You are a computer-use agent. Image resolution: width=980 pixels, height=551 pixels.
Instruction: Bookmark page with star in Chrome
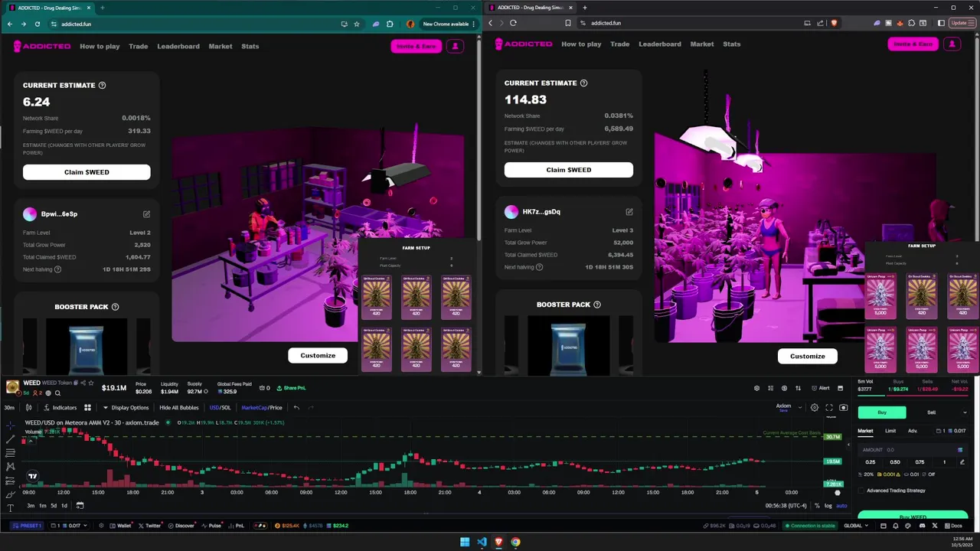click(x=357, y=24)
